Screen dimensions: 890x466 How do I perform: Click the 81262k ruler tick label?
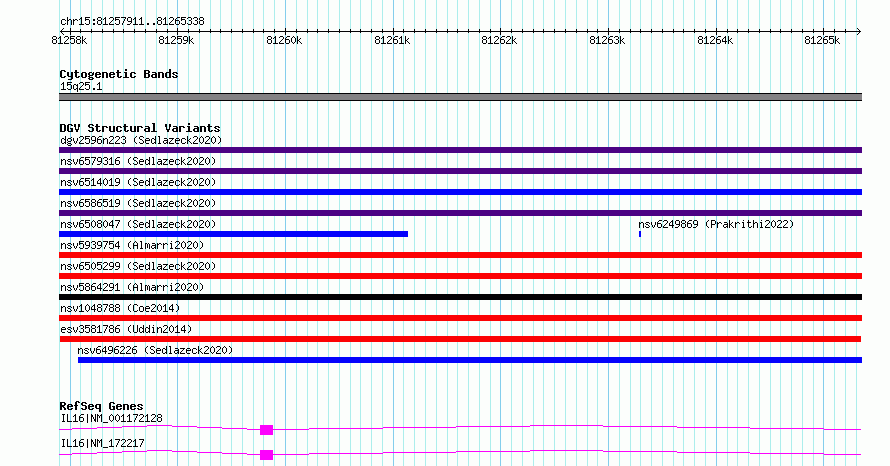pyautogui.click(x=499, y=40)
